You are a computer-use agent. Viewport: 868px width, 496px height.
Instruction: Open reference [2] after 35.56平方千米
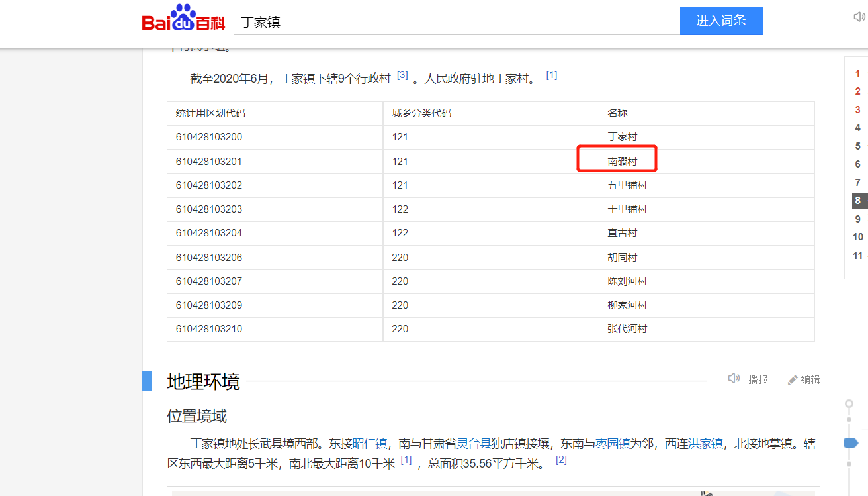(560, 460)
